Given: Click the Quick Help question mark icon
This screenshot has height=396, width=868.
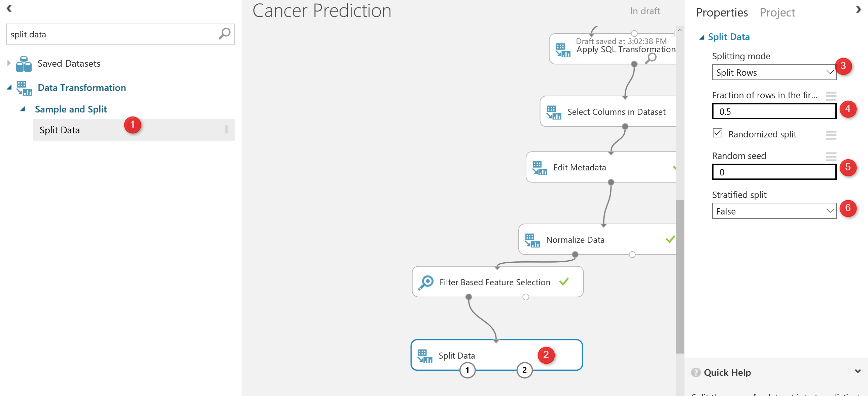Looking at the screenshot, I should pyautogui.click(x=695, y=372).
